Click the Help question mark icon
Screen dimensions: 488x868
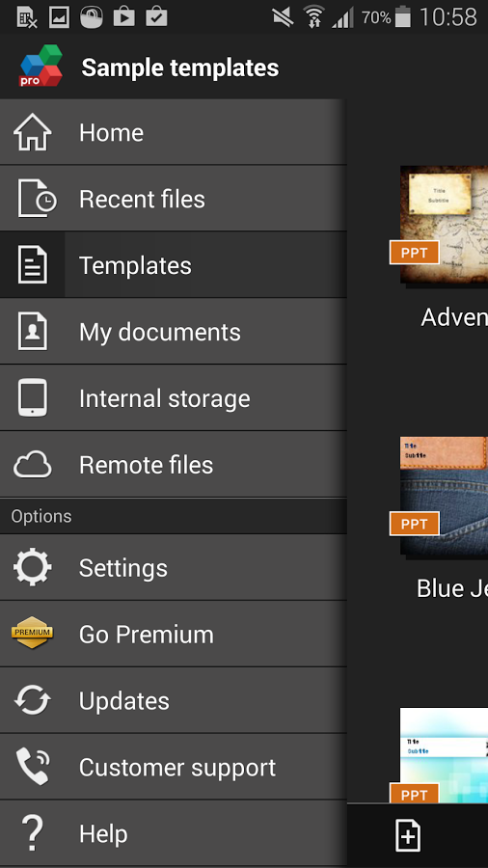pyautogui.click(x=33, y=833)
